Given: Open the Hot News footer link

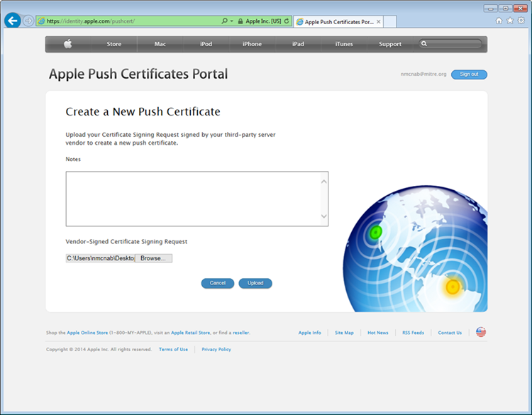Looking at the screenshot, I should click(x=377, y=333).
